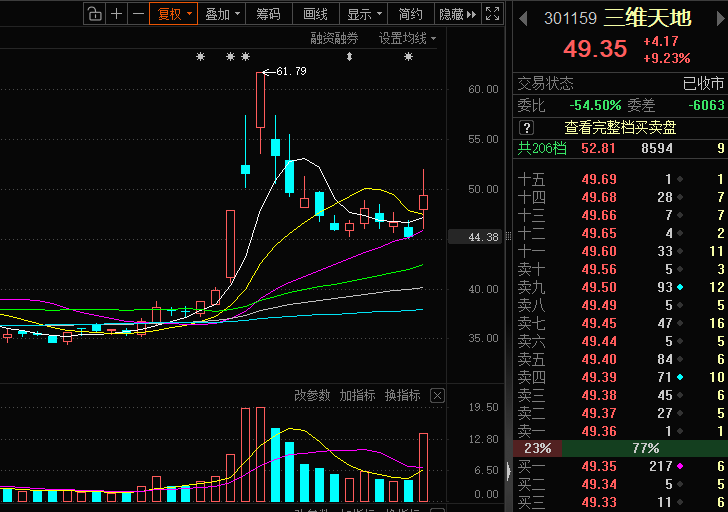728x512 pixels.
Task: Zoom out chart with the minus button
Action: pos(138,14)
